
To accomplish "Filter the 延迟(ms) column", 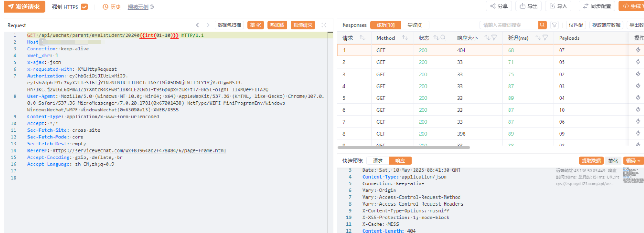I will tap(545, 38).
